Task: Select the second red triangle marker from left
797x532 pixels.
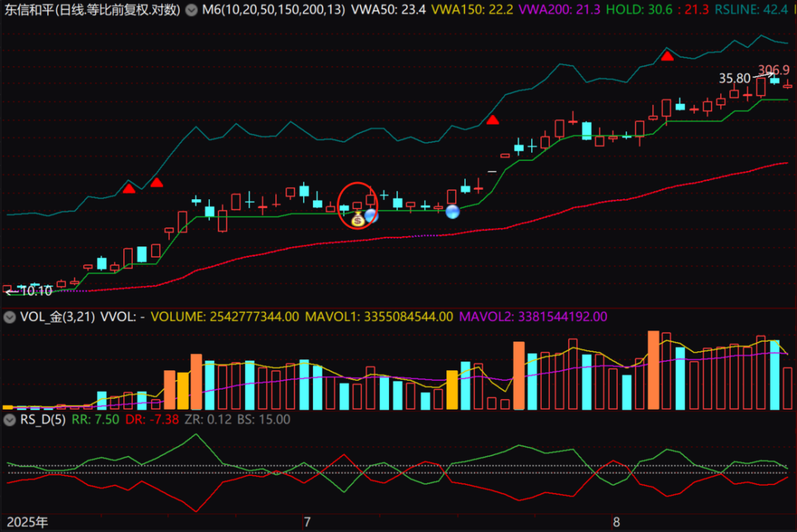Action: tap(156, 182)
